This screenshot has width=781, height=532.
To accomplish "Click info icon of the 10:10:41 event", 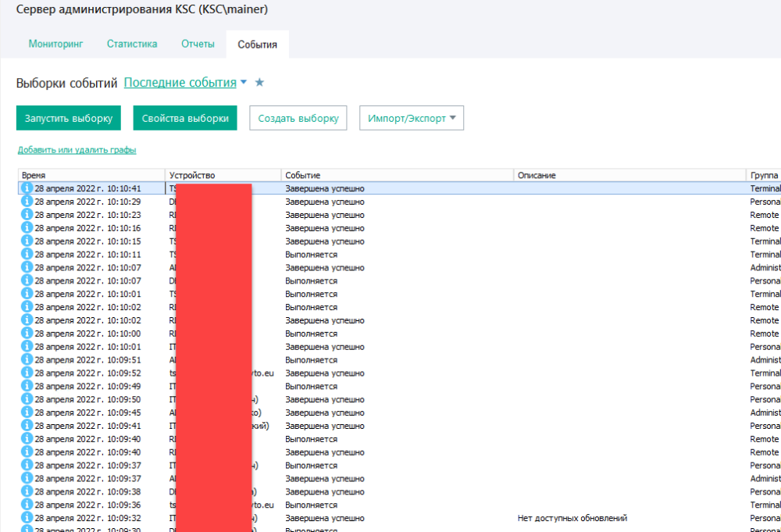I will coord(27,188).
